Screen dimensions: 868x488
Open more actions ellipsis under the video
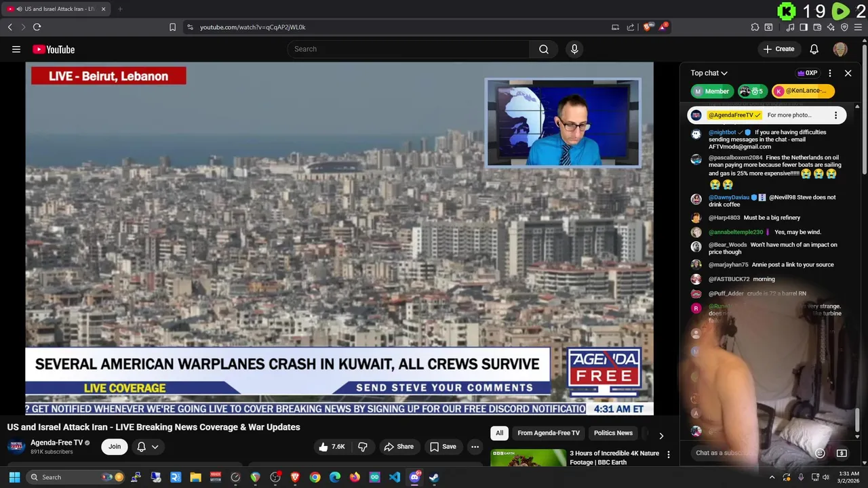click(x=475, y=447)
